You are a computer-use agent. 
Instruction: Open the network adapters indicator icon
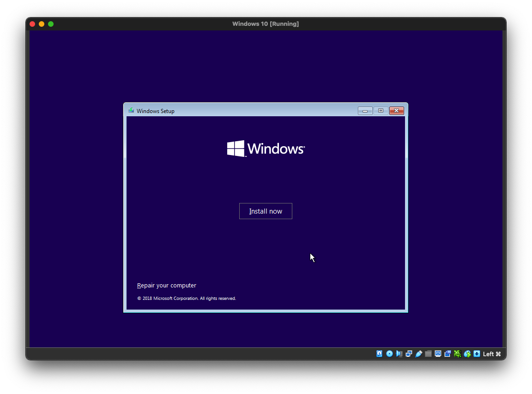coord(409,354)
